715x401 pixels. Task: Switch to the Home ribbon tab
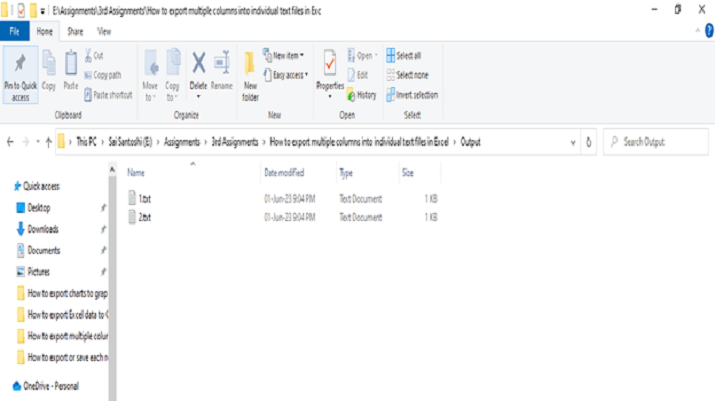coord(44,31)
